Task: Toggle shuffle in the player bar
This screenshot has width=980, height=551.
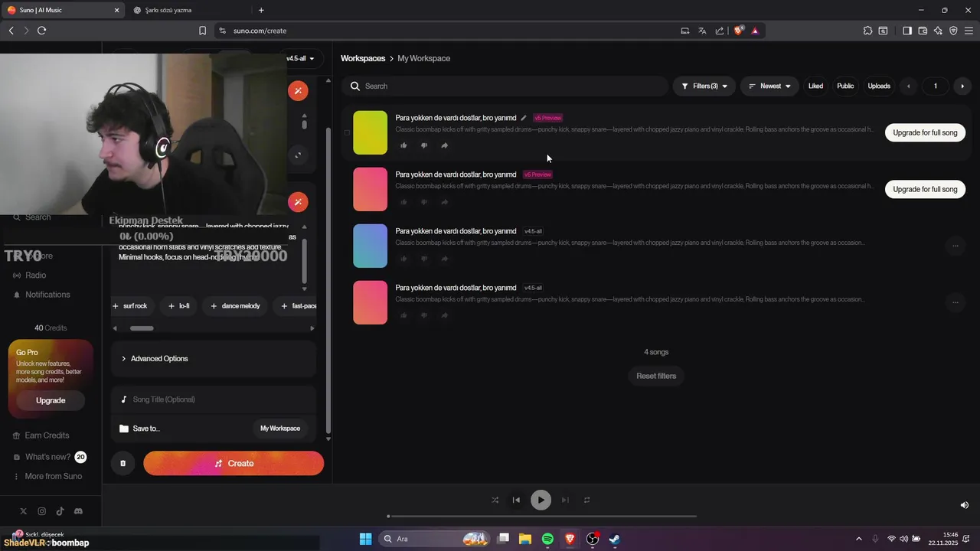Action: point(495,500)
